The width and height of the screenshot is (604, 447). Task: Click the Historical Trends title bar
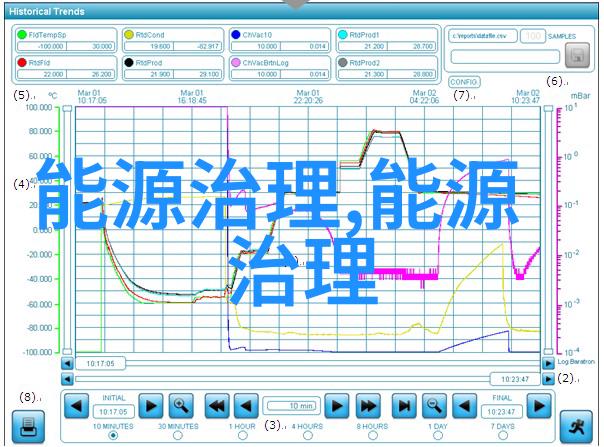point(302,12)
